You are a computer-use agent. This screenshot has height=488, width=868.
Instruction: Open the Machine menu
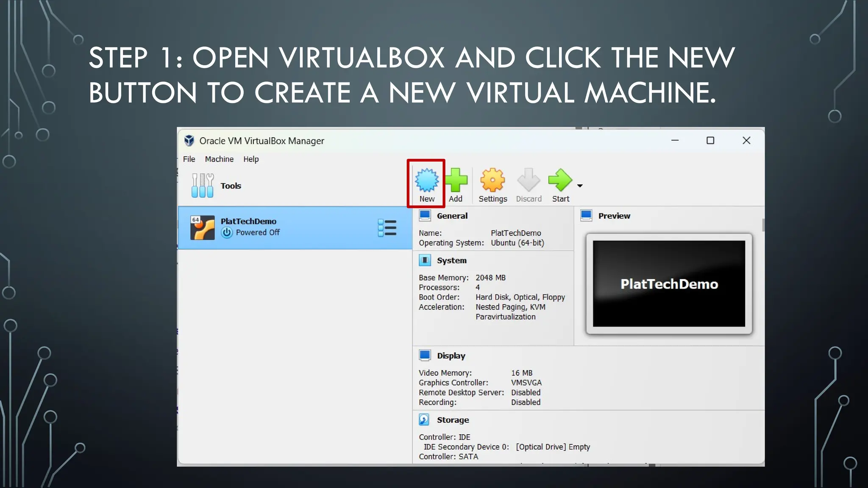pos(219,159)
